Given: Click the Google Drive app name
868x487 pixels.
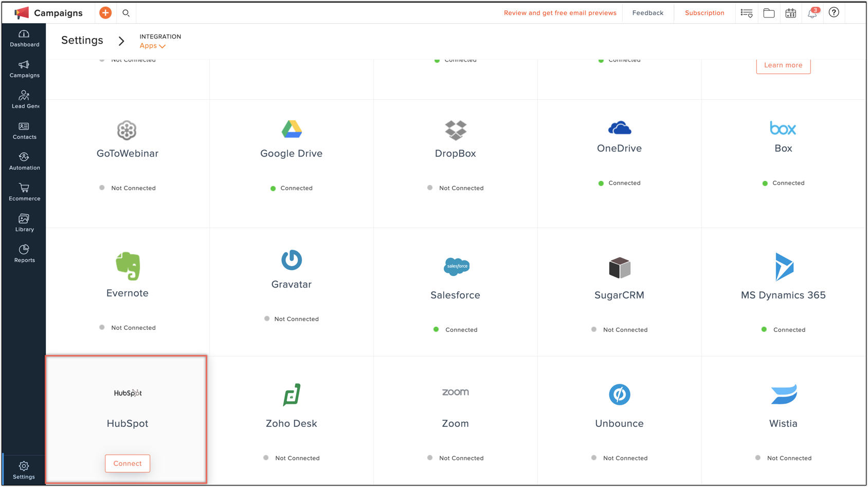Looking at the screenshot, I should pyautogui.click(x=292, y=153).
